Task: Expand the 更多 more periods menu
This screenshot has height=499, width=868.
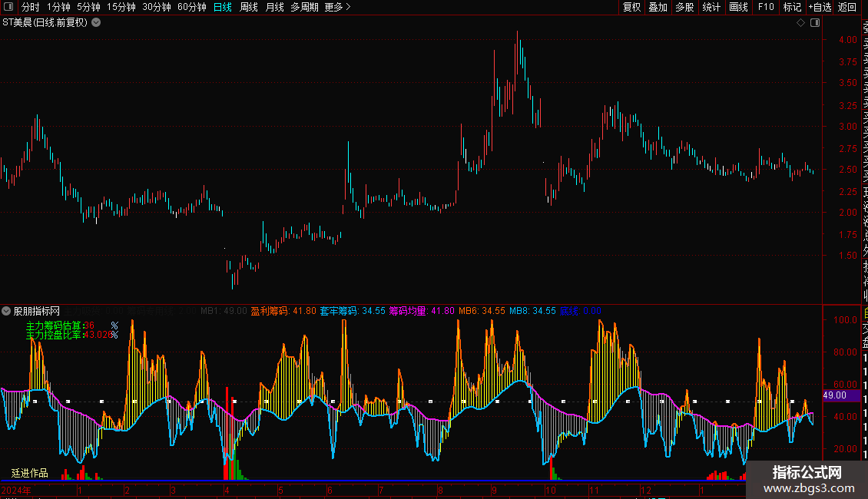Action: (x=337, y=7)
